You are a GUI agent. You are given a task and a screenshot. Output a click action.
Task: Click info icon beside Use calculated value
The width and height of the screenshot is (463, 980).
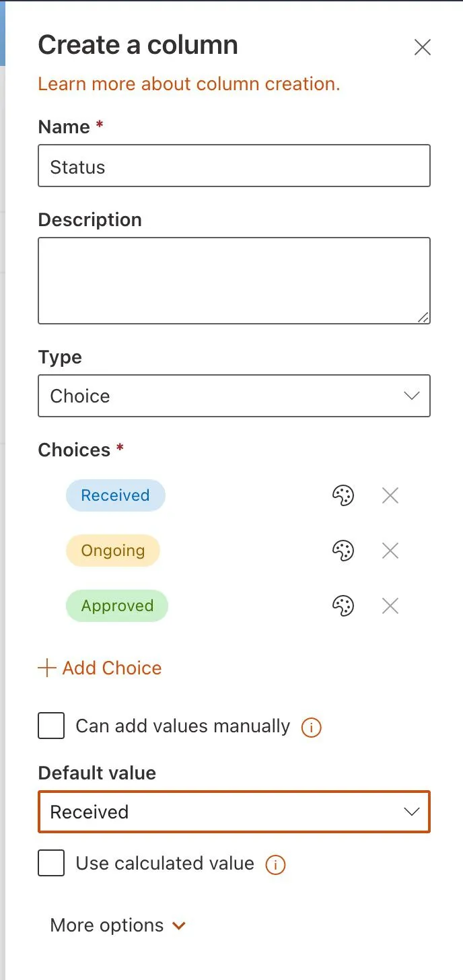point(275,865)
